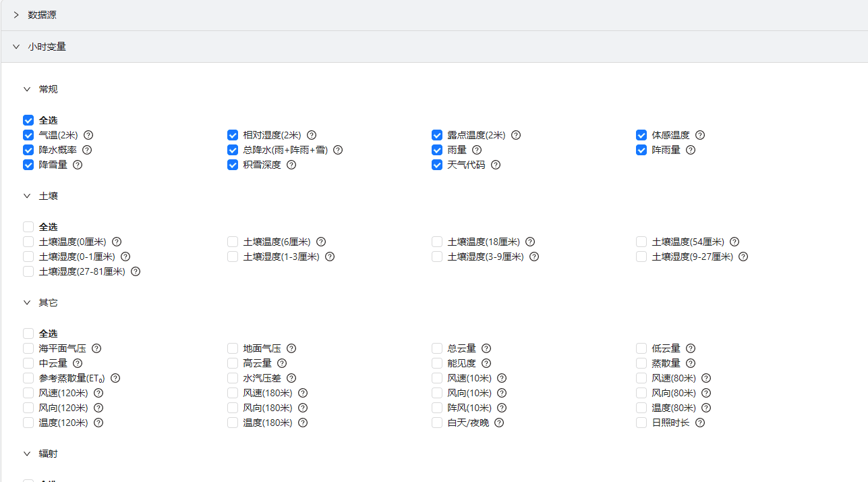
Task: Uncheck the 降水概率 checkbox
Action: 28,150
